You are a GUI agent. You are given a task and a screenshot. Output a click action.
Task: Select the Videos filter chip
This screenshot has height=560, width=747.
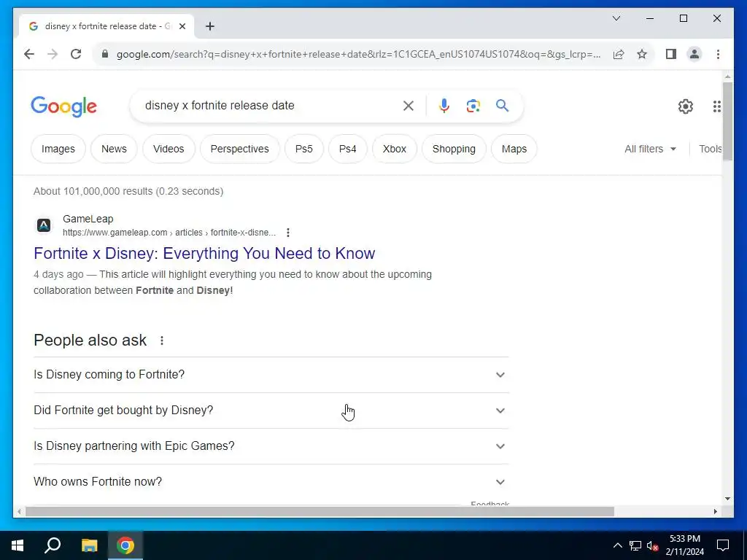[169, 149]
